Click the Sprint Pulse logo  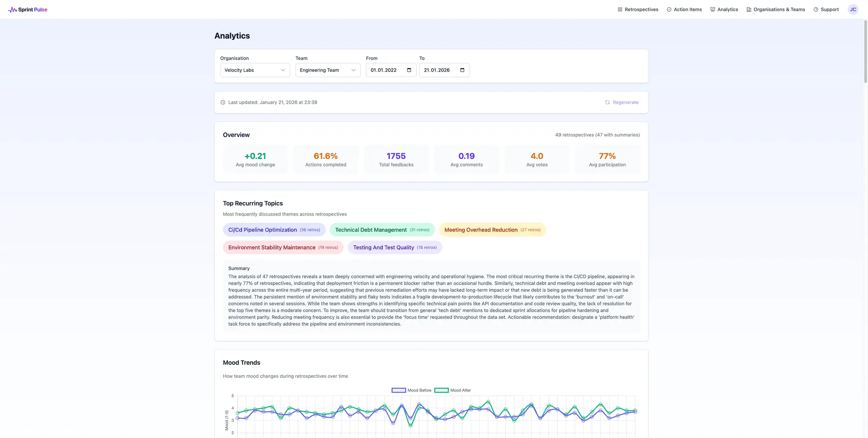pos(28,9)
